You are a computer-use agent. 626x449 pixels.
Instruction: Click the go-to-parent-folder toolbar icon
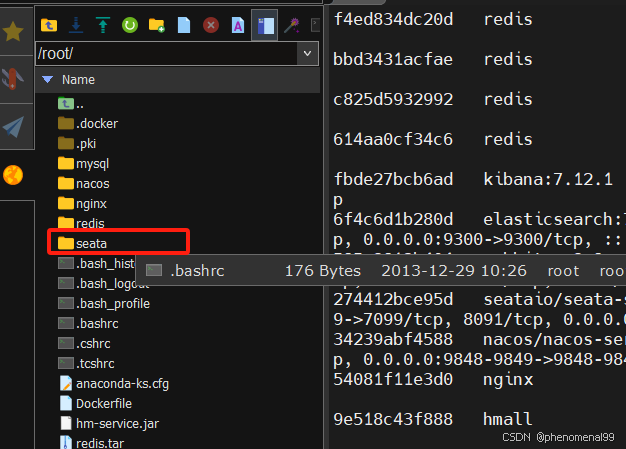(49, 26)
